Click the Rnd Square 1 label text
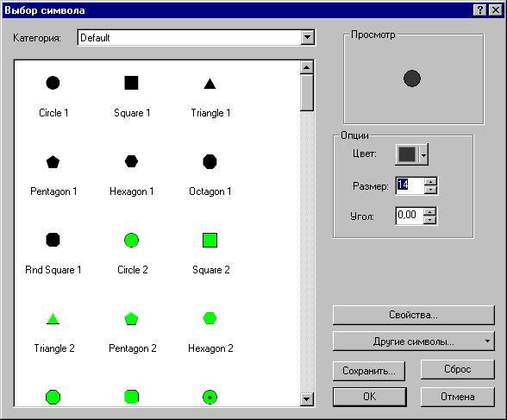The image size is (507, 420). 53,270
